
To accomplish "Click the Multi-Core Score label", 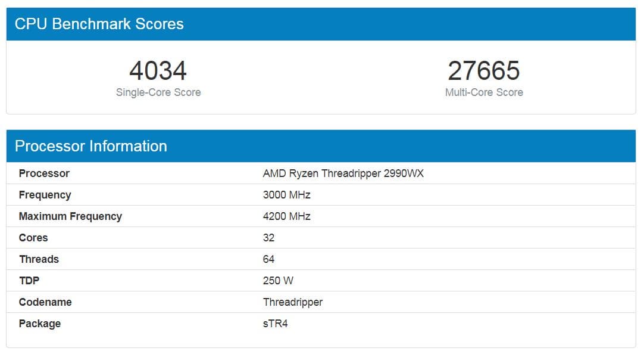I will [484, 92].
